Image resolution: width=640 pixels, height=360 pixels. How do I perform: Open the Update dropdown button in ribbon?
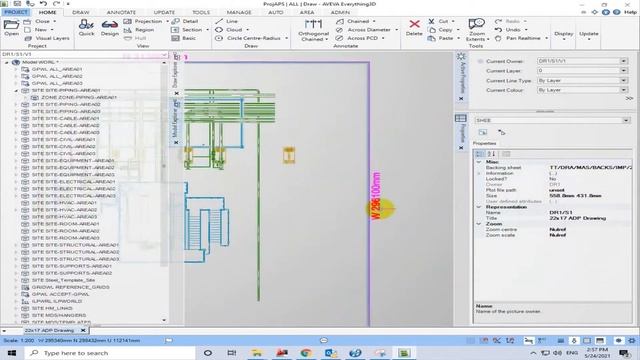click(589, 36)
